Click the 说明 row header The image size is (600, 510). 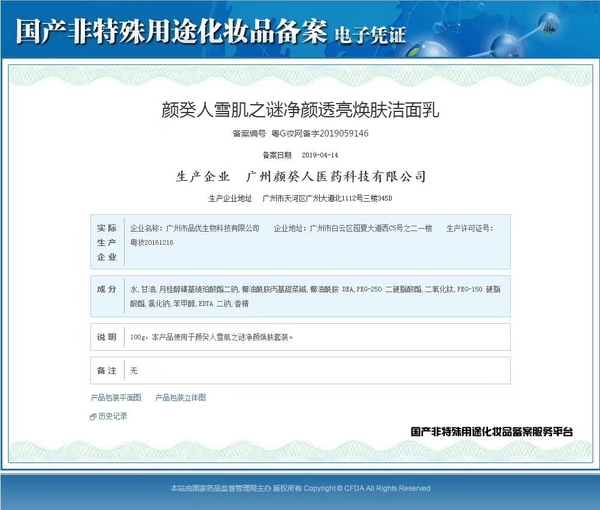pyautogui.click(x=107, y=337)
